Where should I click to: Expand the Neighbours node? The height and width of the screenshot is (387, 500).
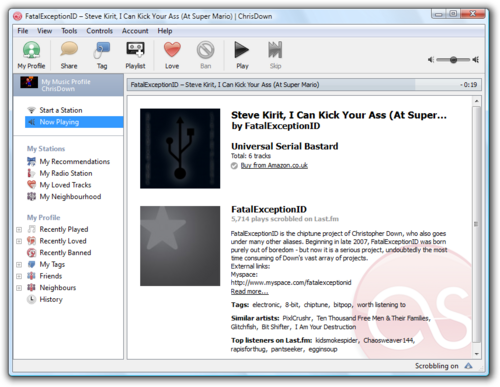[19, 288]
